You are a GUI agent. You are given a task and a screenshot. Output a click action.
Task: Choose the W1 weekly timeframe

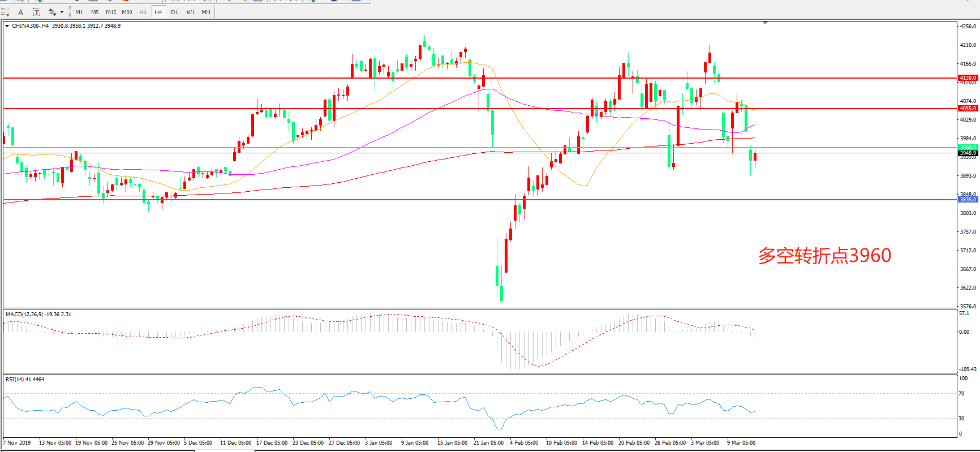[x=191, y=12]
